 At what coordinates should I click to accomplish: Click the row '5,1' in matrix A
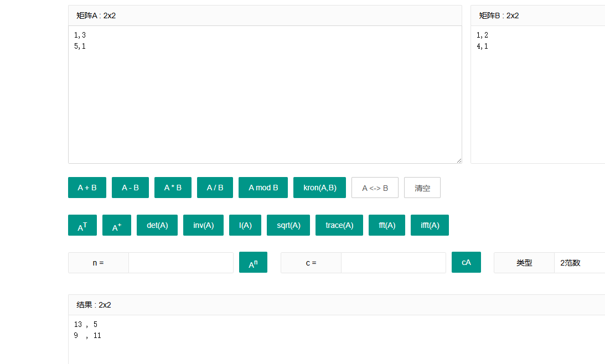(x=80, y=46)
